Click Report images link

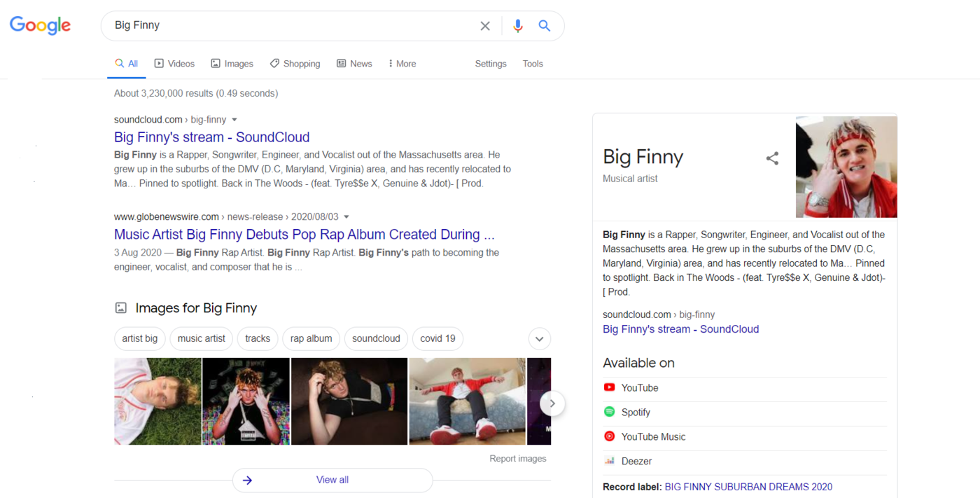518,459
